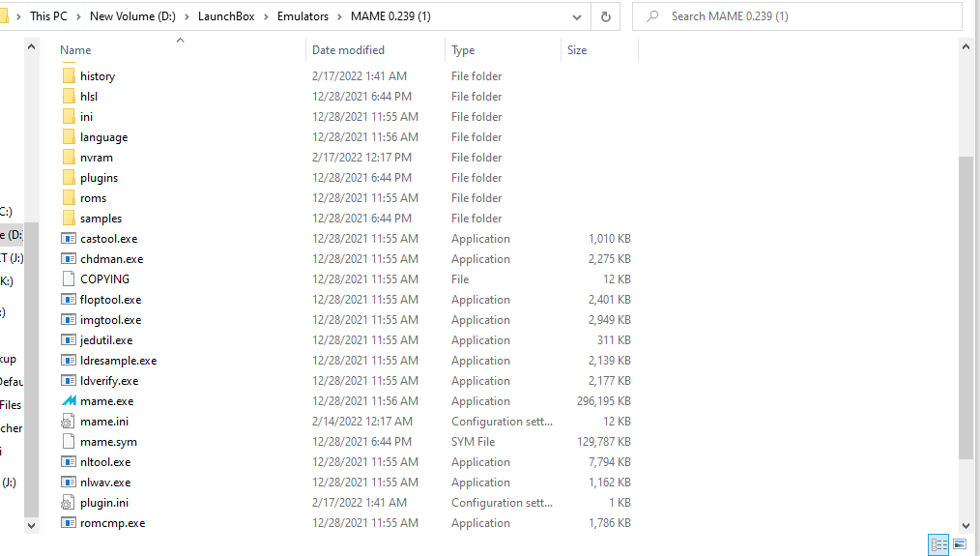The image size is (980, 556).
Task: Click the floptool.exe application icon
Action: click(x=69, y=300)
